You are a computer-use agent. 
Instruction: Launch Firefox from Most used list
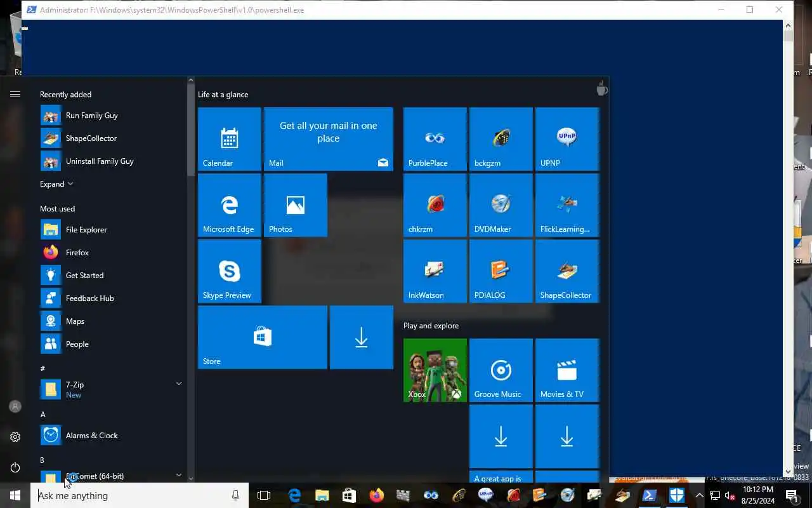pos(111,253)
